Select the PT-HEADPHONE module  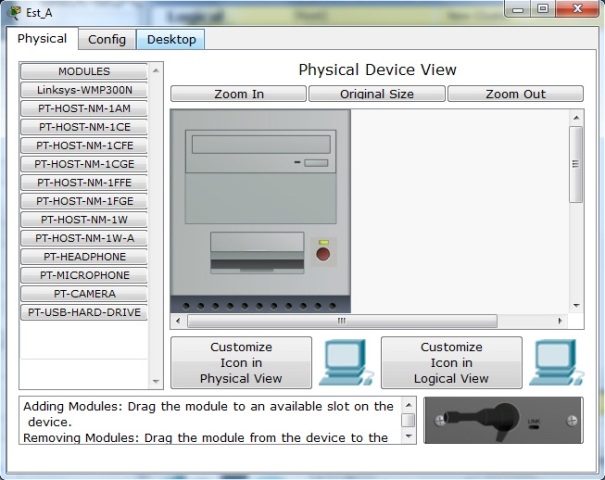pos(84,257)
